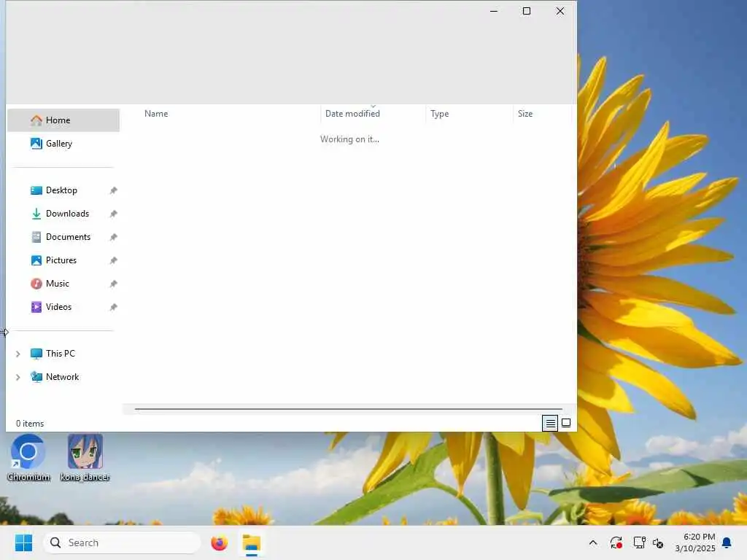This screenshot has height=560, width=747.
Task: Sort files by Size column
Action: click(542, 114)
